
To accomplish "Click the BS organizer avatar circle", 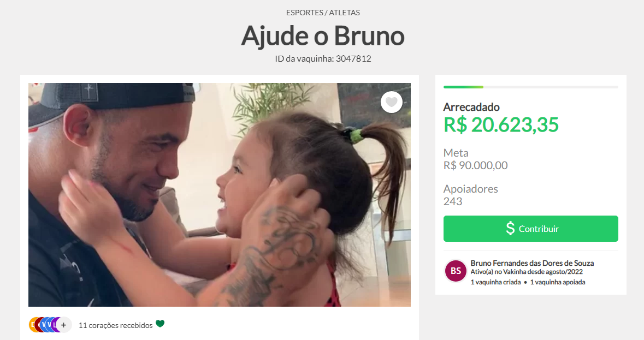I will click(456, 271).
